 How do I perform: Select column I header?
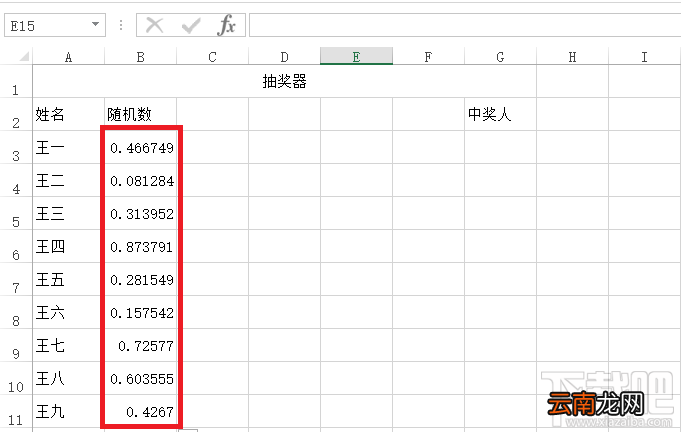[645, 57]
